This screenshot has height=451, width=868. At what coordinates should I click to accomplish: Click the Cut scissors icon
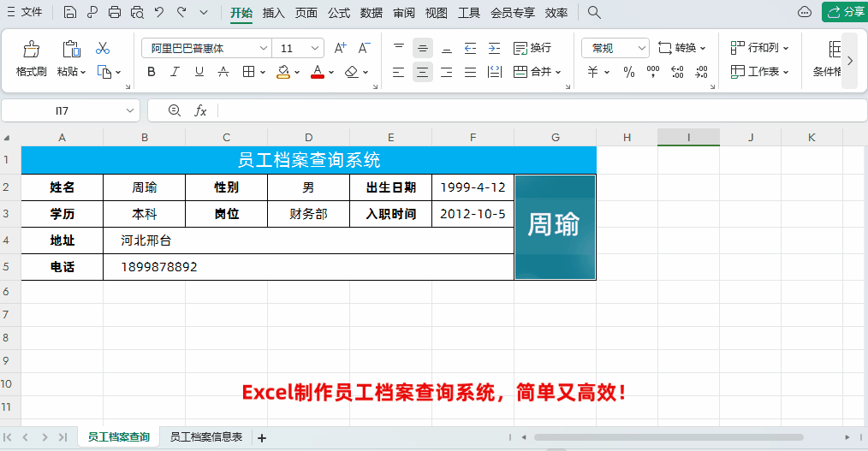[103, 48]
